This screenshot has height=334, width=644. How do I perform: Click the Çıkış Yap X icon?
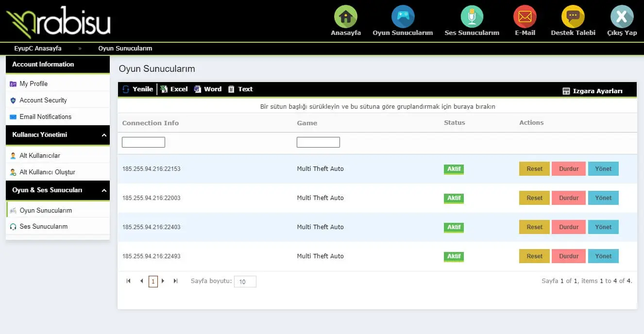(622, 17)
